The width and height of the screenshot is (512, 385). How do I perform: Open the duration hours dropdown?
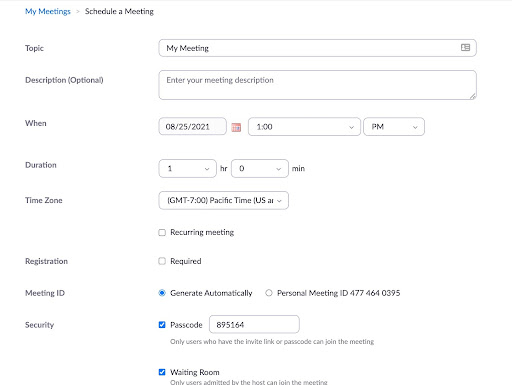[x=188, y=168]
